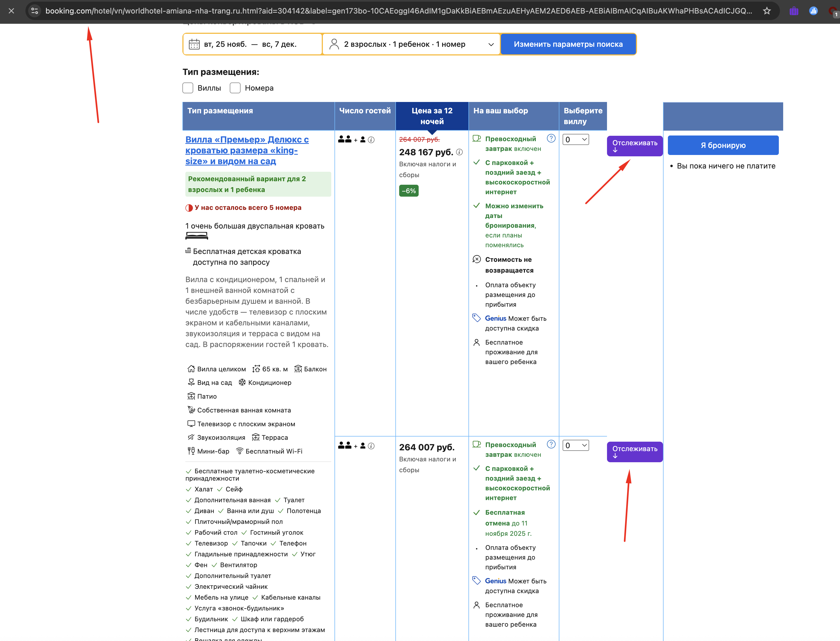Check the Номера checkbox

235,88
